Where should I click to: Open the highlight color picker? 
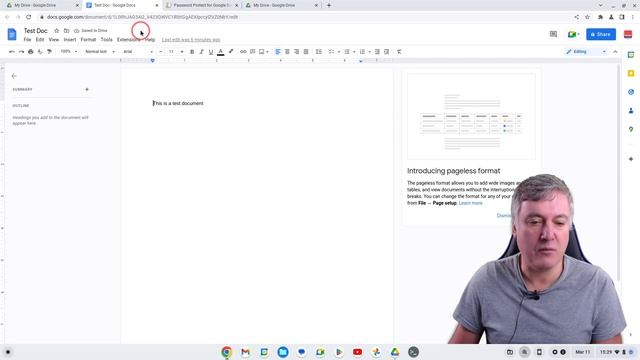(231, 52)
